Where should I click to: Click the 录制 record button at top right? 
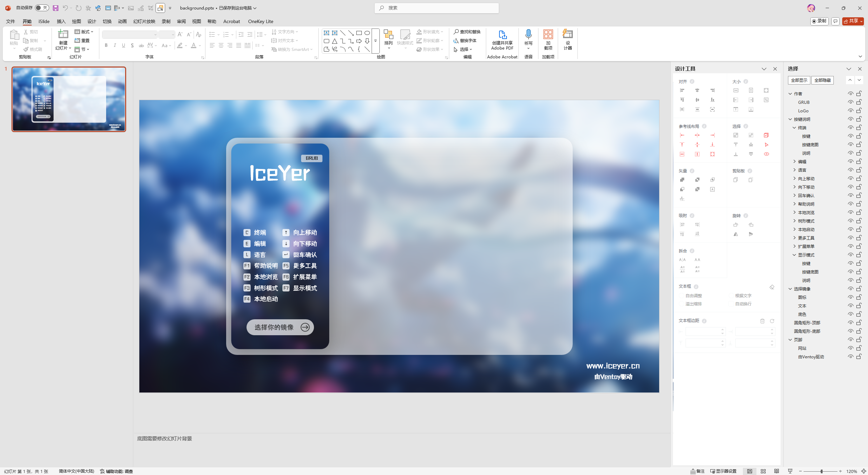(x=819, y=21)
